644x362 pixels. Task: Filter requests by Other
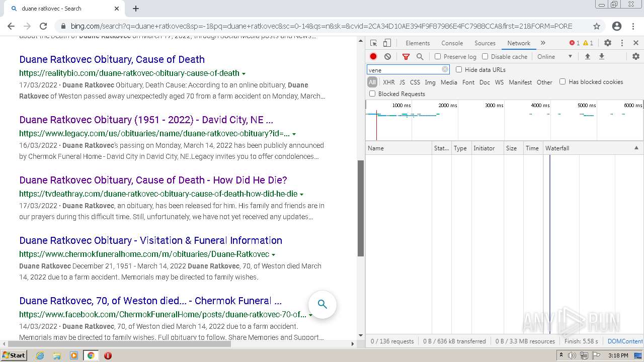pos(544,82)
